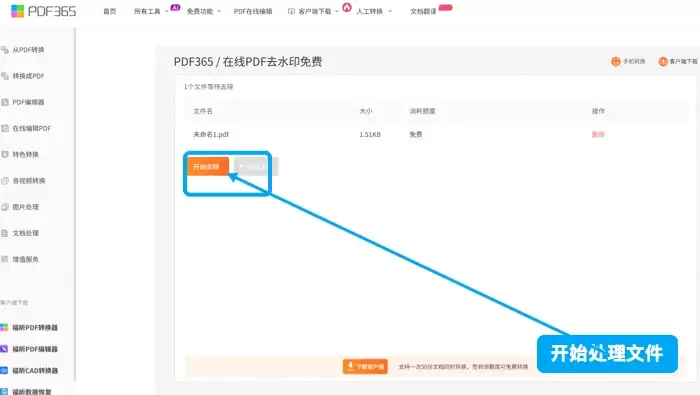700x395 pixels.
Task: Open 福昕CAD转换器 download link
Action: (35, 370)
